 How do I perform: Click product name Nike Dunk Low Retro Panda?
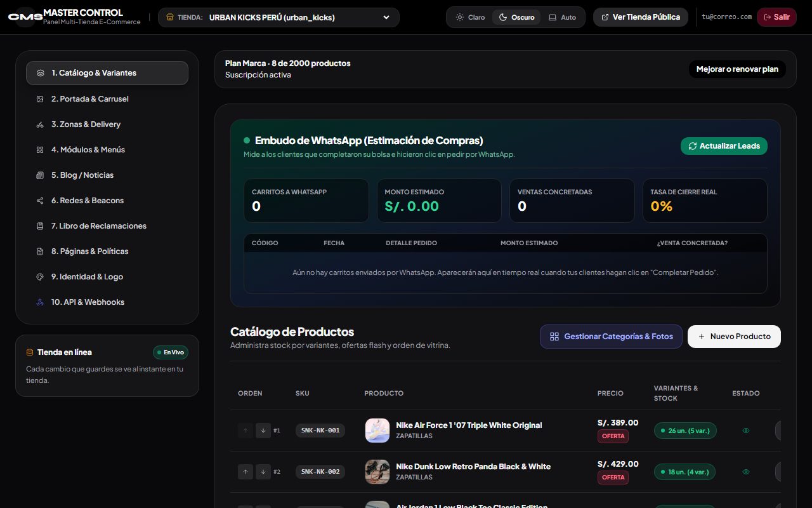click(473, 467)
